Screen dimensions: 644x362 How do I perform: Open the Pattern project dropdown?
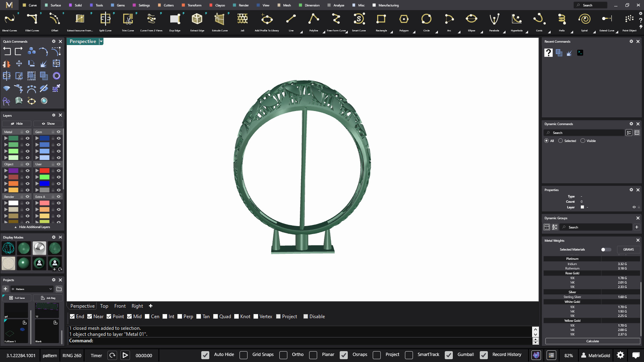(32, 289)
